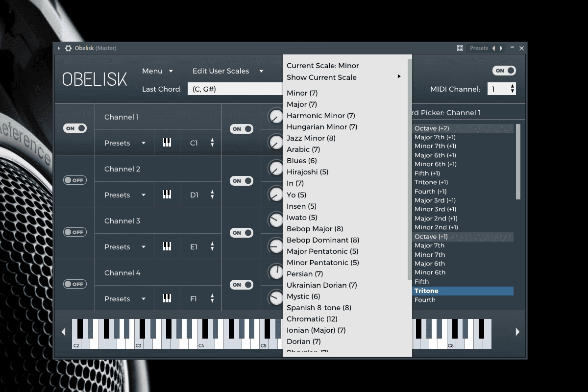The width and height of the screenshot is (588, 392).
Task: Open Channel 4 Presets dropdown
Action: click(x=125, y=299)
